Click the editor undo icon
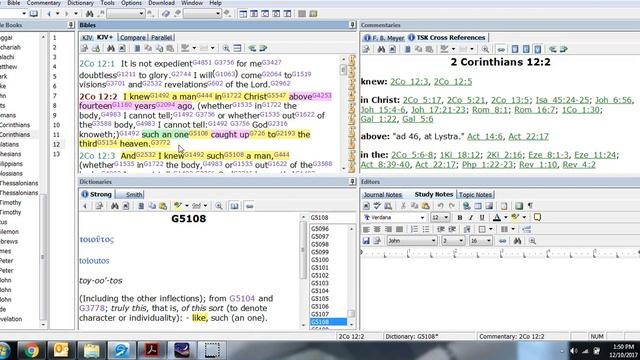 [440, 206]
